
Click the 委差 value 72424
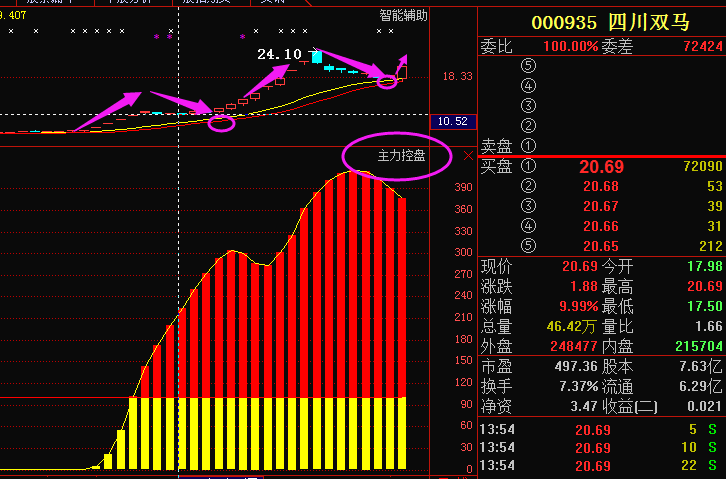pyautogui.click(x=703, y=46)
